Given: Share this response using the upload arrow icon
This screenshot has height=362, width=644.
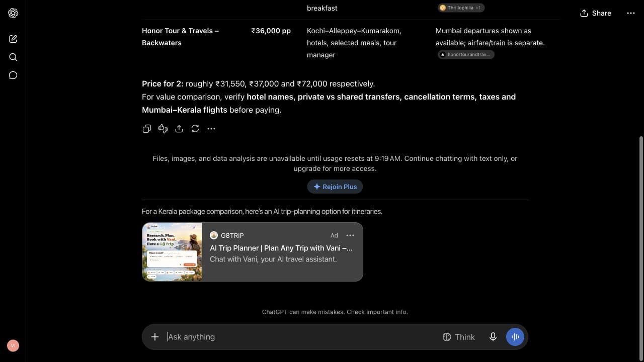Looking at the screenshot, I should click(x=179, y=129).
